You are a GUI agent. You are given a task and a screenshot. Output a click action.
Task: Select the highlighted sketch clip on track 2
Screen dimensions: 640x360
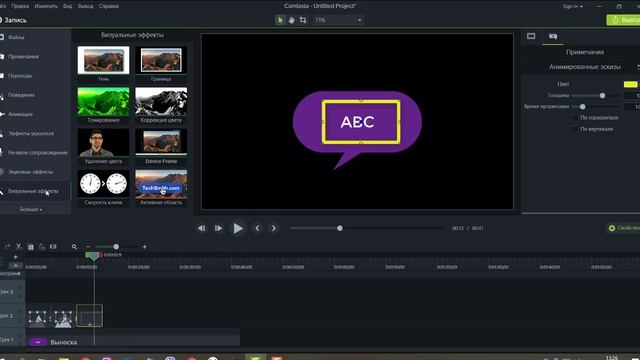coord(89,316)
